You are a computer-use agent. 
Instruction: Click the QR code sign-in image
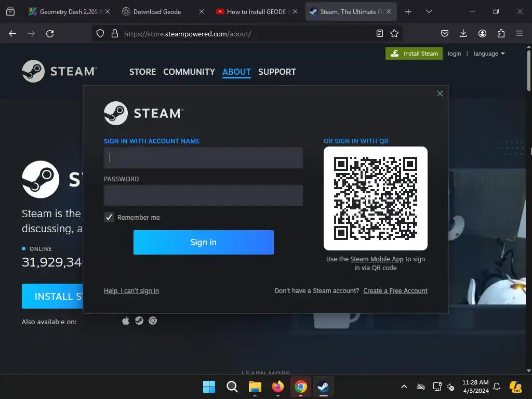click(x=376, y=198)
